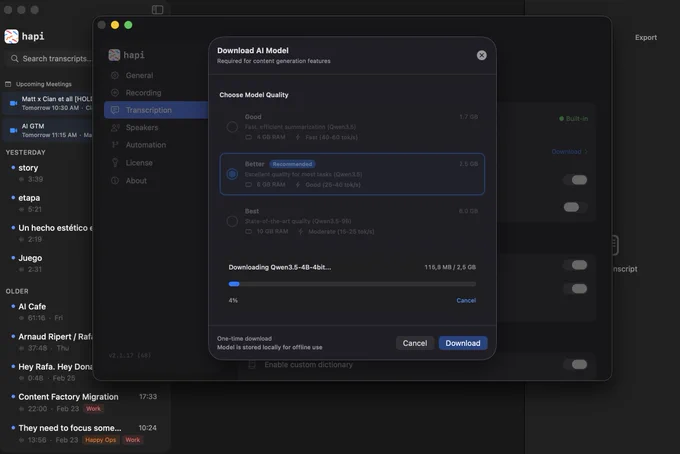Viewport: 680px width, 454px height.
Task: Click the search magnifier icon
Action: pos(15,59)
